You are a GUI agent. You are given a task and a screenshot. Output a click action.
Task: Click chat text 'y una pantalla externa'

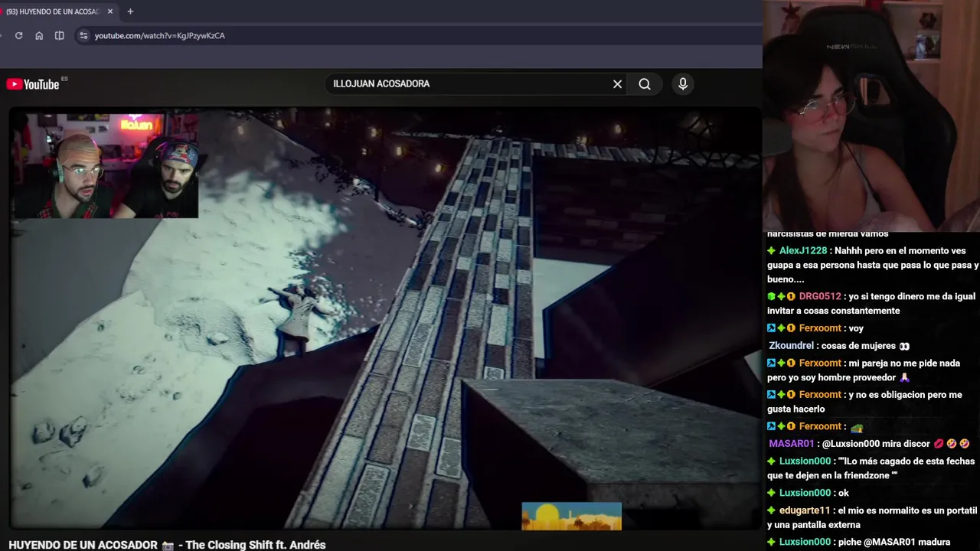tap(814, 524)
